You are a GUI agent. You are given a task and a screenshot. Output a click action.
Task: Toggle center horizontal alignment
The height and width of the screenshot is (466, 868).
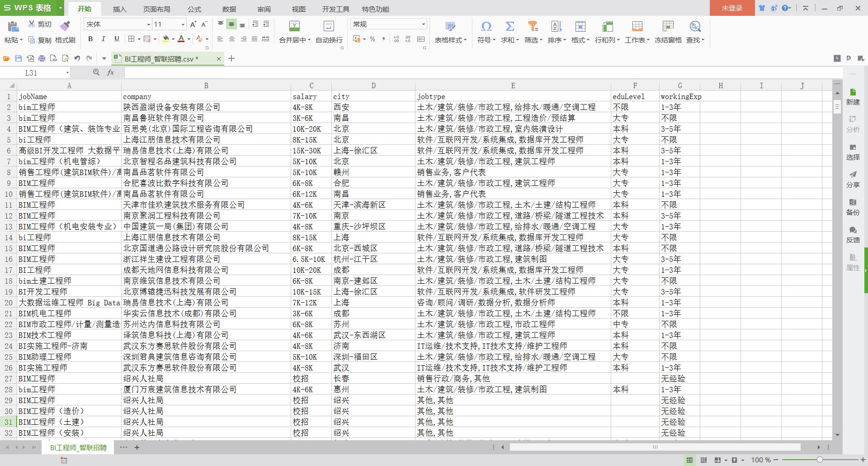(231, 39)
